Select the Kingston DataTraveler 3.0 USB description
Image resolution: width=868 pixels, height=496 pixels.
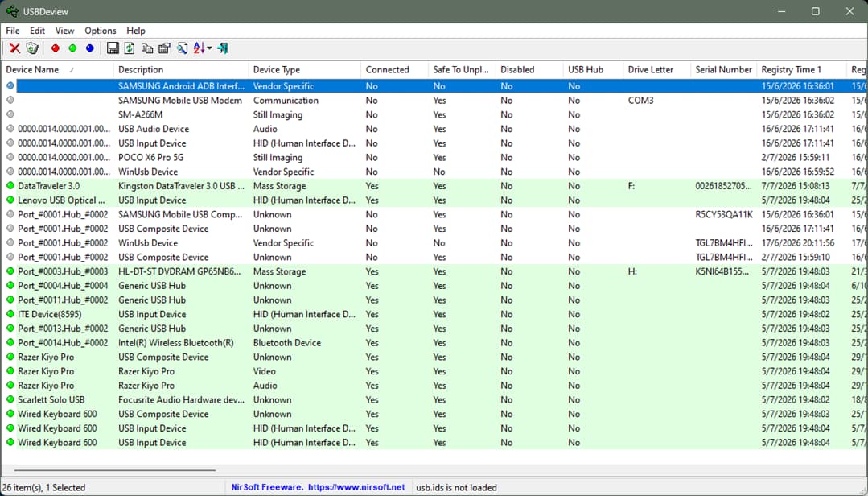(181, 186)
